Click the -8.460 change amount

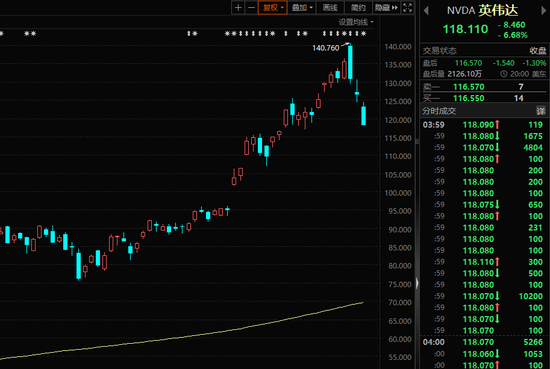(512, 25)
